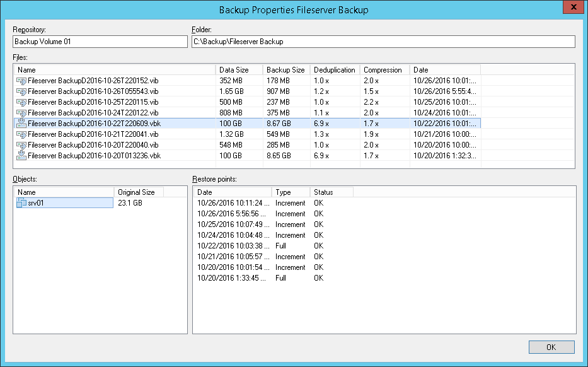This screenshot has height=367, width=588.
Task: Click the .vbk icon for FileserverBackupD2016-10-20T013236.vbk
Action: (x=22, y=155)
